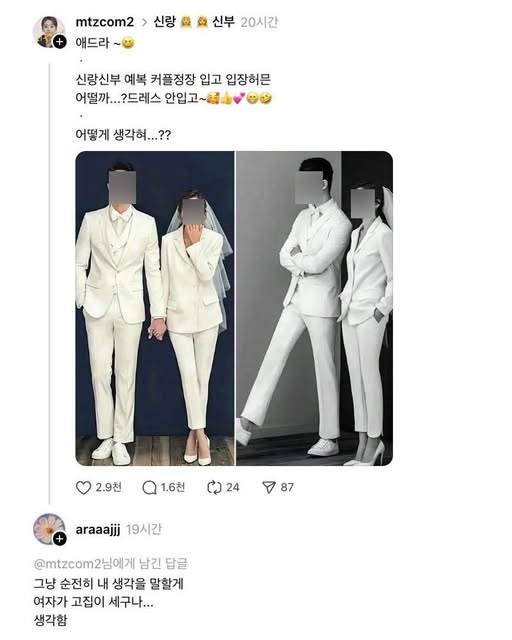Open comments via speech bubble icon
The height and width of the screenshot is (640, 512).
click(149, 488)
